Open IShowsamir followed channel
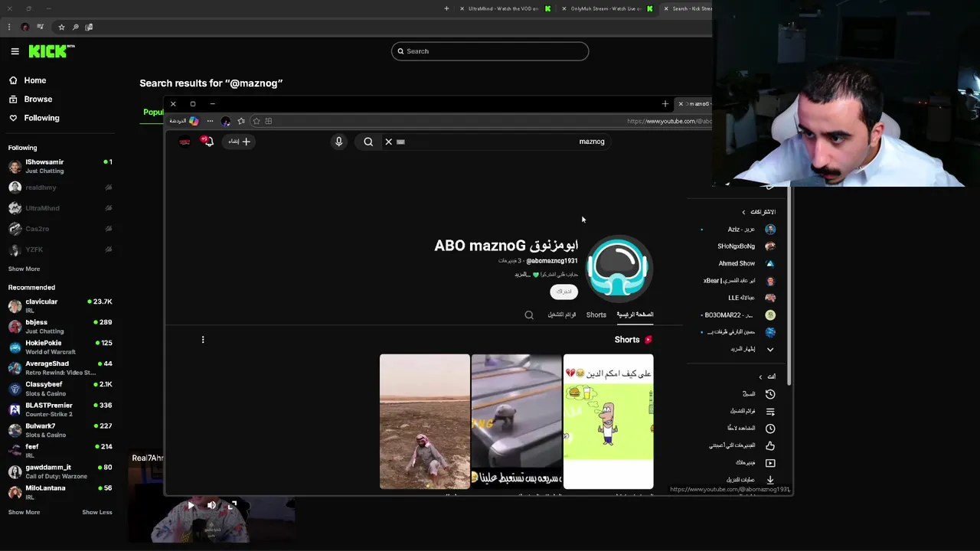The height and width of the screenshot is (551, 980). coord(60,166)
